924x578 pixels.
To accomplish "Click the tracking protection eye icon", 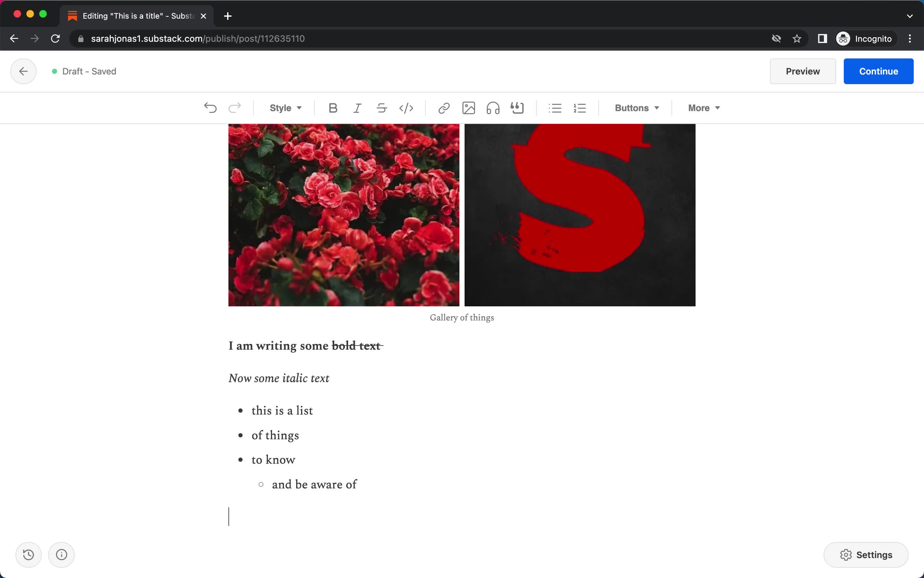I will tap(776, 39).
